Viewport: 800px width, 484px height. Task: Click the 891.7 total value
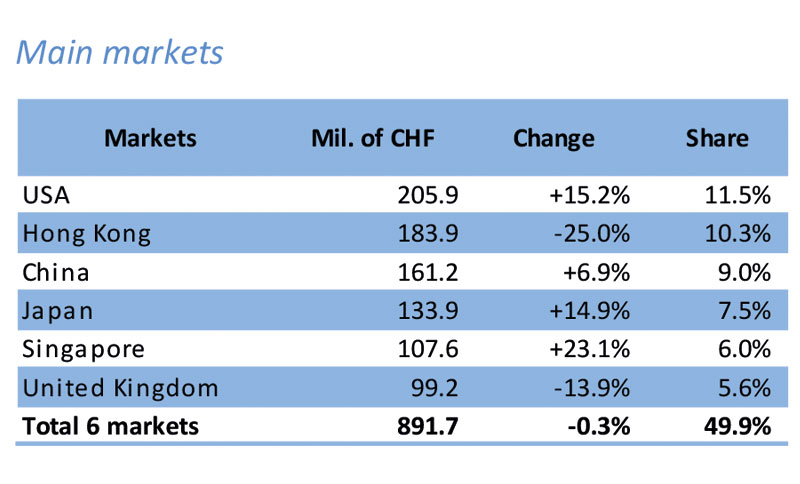427,426
